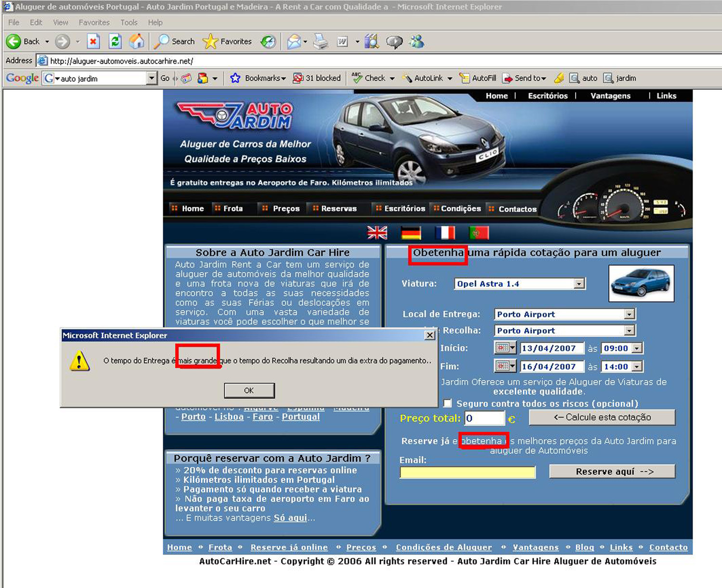Click the Reserve aqui button
Viewport: 722px width, 588px height.
pyautogui.click(x=612, y=472)
